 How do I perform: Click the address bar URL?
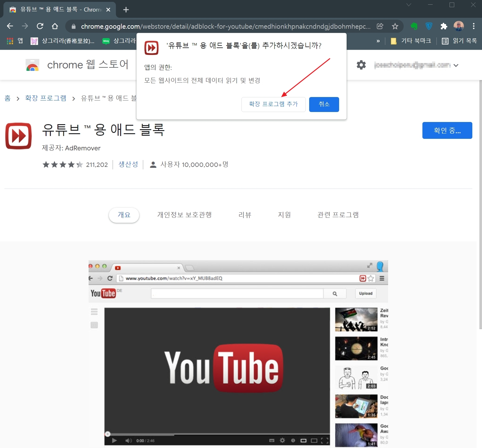(226, 26)
